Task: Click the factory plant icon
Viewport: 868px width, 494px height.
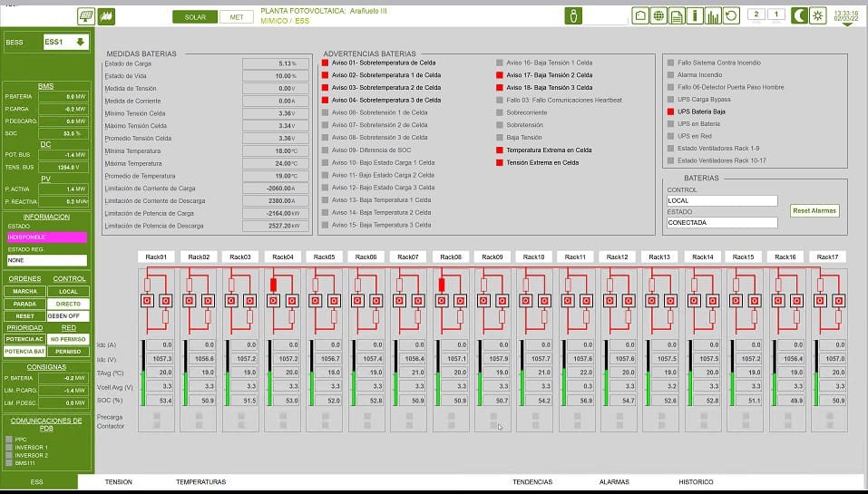Action: (107, 15)
